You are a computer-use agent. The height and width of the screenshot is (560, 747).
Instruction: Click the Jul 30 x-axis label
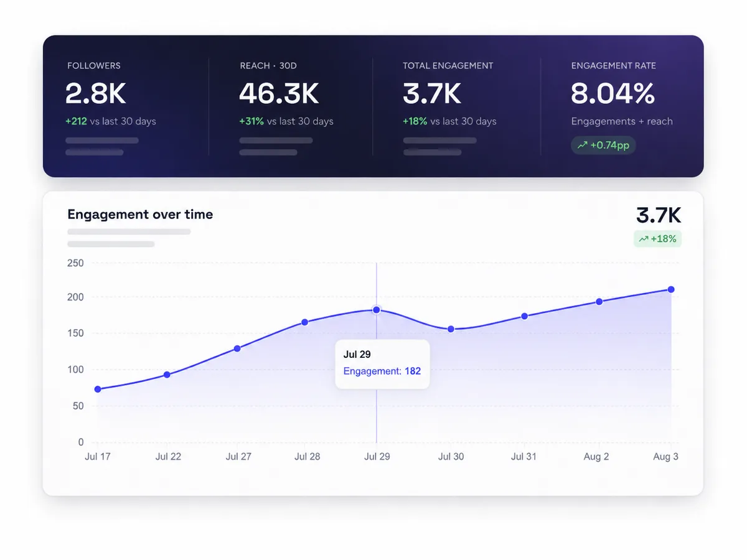click(451, 457)
